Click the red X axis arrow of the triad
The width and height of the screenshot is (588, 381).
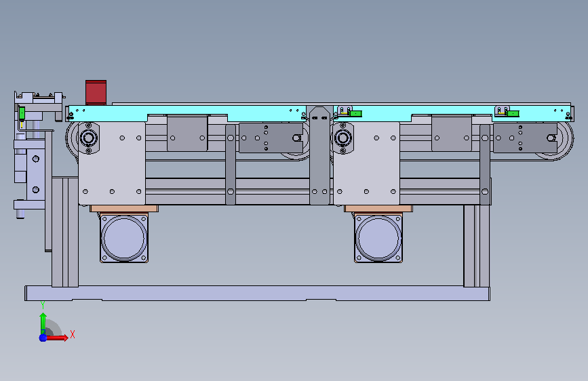point(58,338)
